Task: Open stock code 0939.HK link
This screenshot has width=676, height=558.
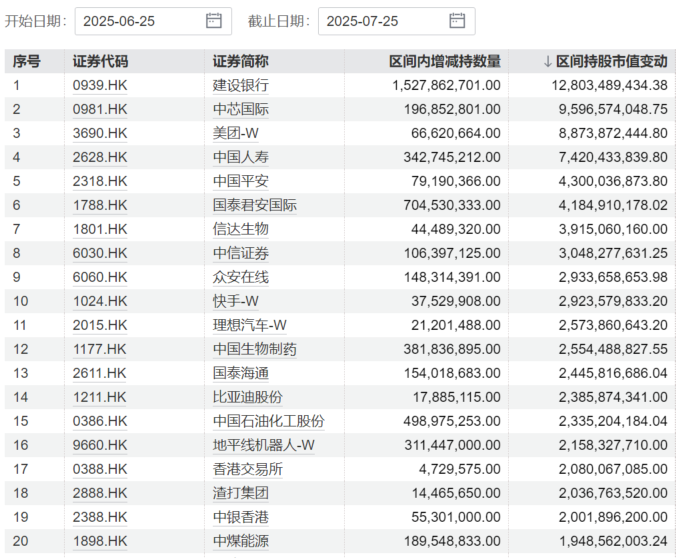Action: (x=100, y=86)
